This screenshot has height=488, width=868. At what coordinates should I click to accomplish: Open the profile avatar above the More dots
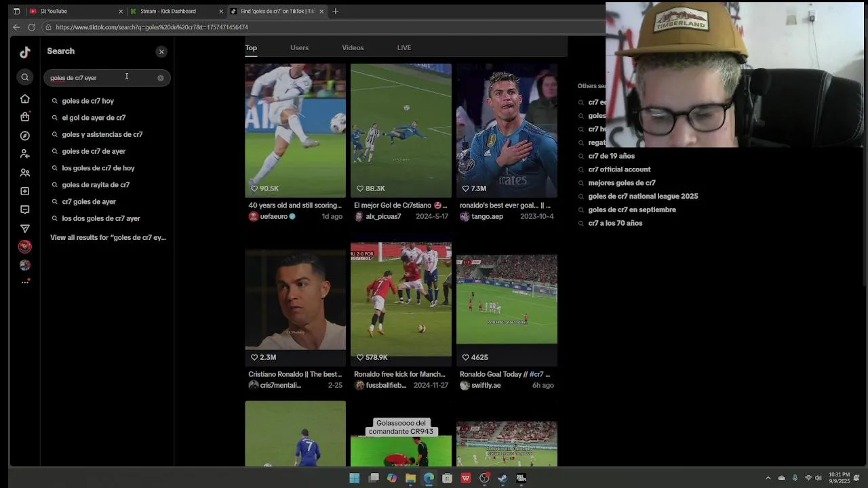(x=25, y=265)
